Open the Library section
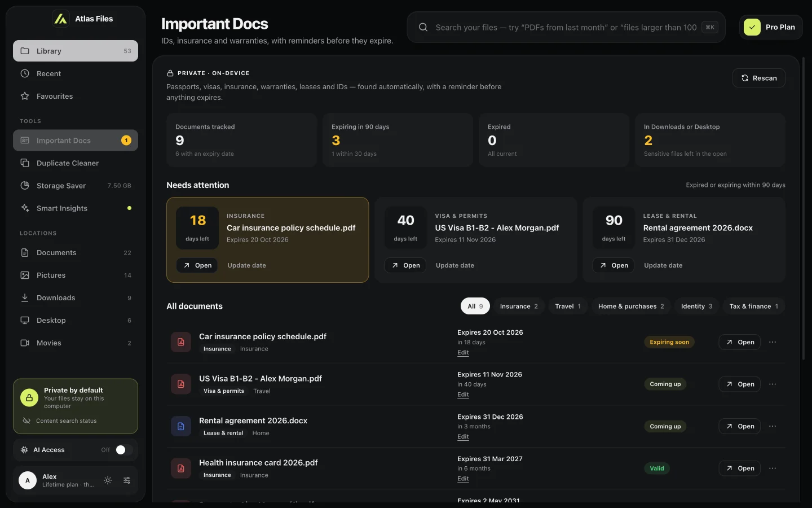The width and height of the screenshot is (812, 508). click(76, 51)
